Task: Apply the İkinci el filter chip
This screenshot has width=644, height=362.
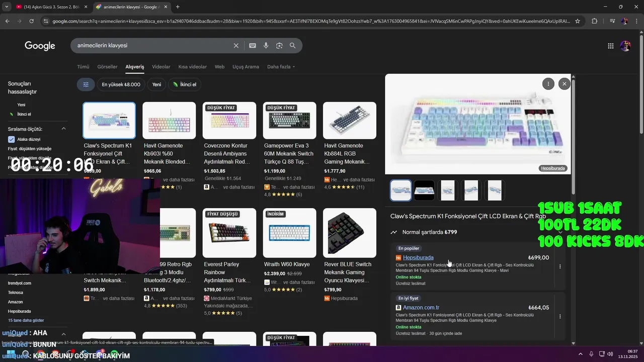Action: click(x=184, y=84)
